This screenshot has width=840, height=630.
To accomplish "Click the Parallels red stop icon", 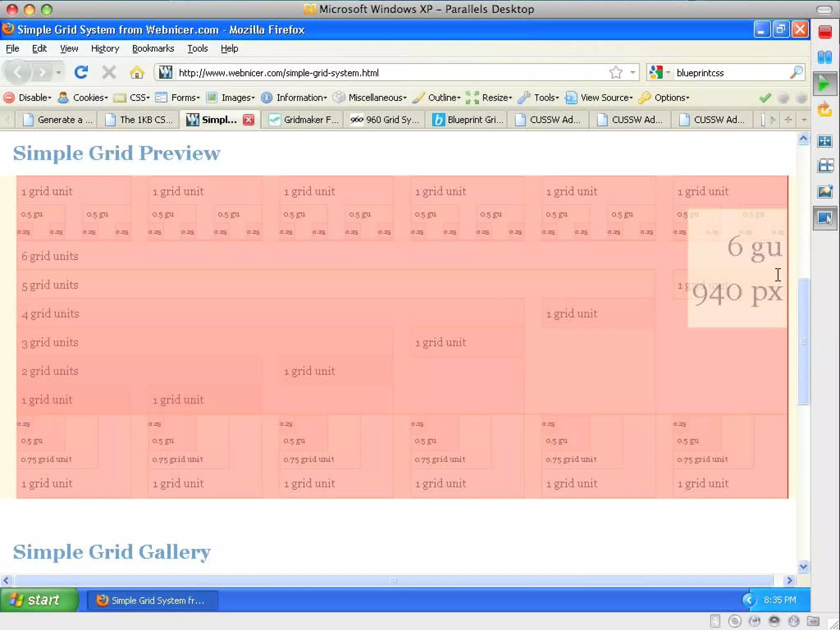I will [x=825, y=32].
